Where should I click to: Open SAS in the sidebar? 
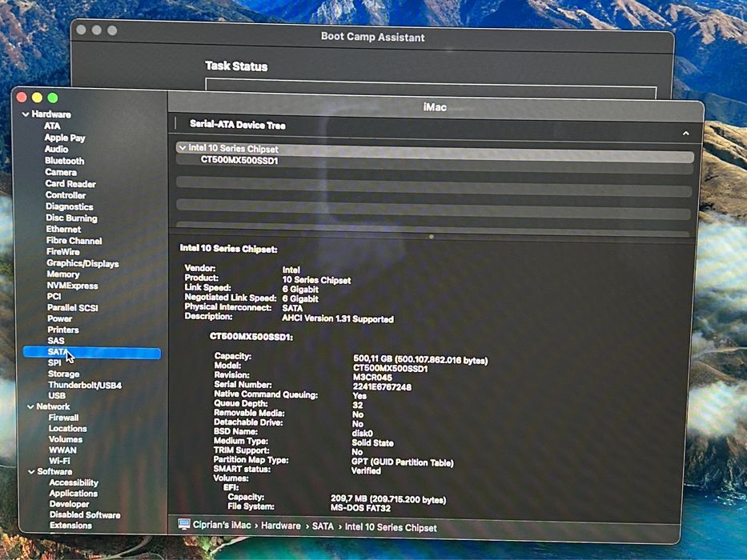point(56,341)
